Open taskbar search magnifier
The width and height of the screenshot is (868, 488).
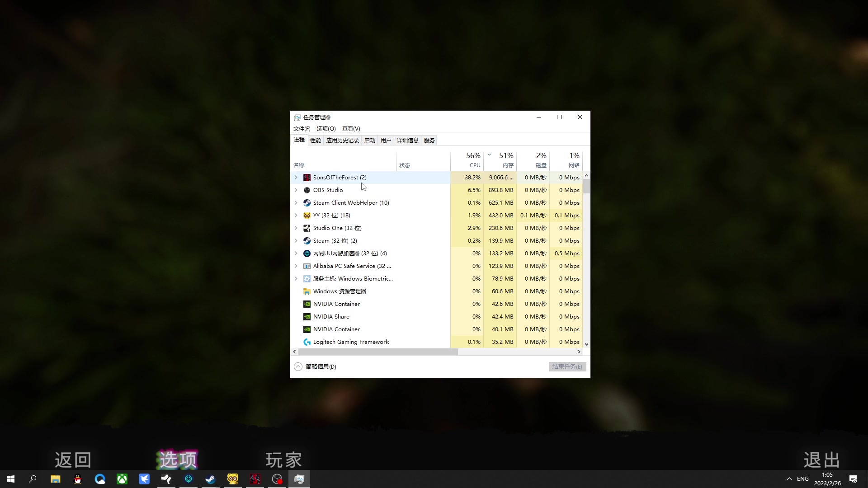tap(33, 479)
